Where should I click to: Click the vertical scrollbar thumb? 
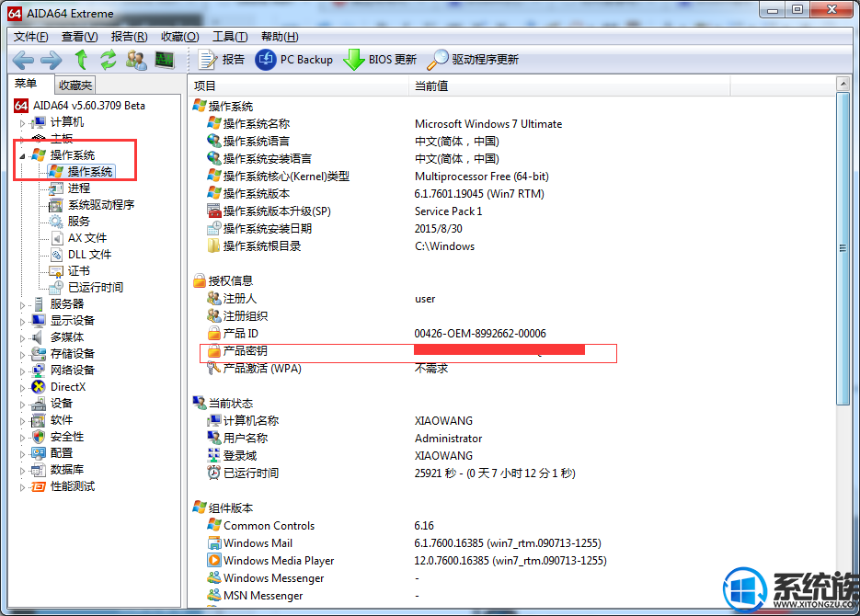(x=843, y=248)
